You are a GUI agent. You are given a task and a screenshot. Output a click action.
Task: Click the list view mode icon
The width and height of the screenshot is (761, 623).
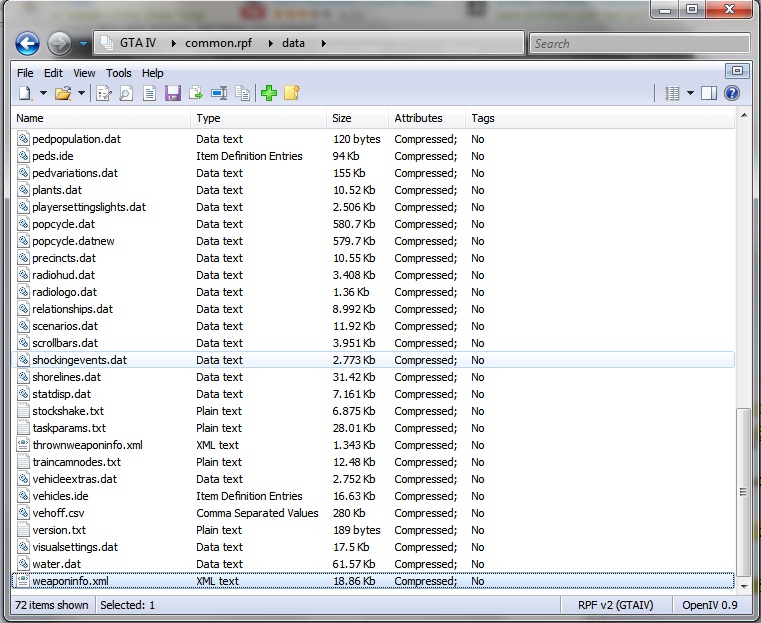(672, 93)
